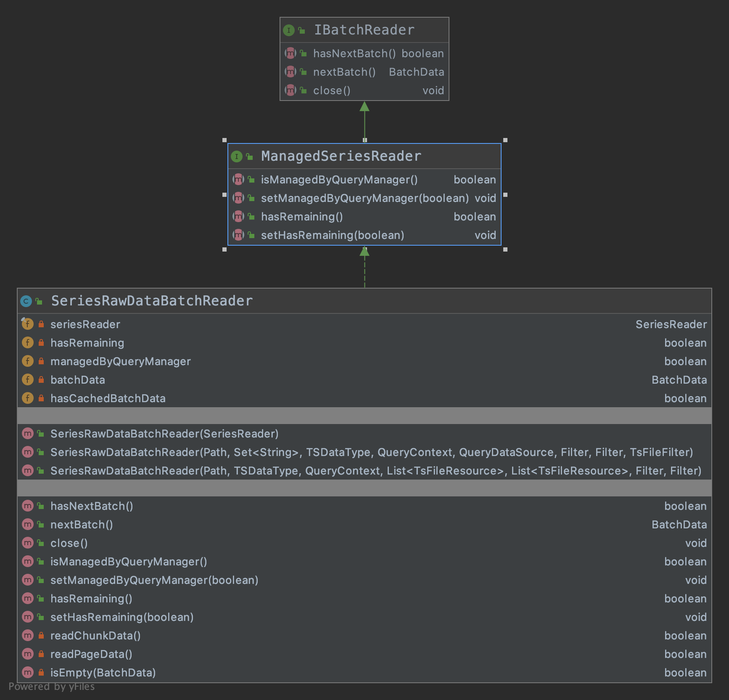Click isManagedByQueryManager() in ManagedSeriesReader node

click(x=339, y=180)
